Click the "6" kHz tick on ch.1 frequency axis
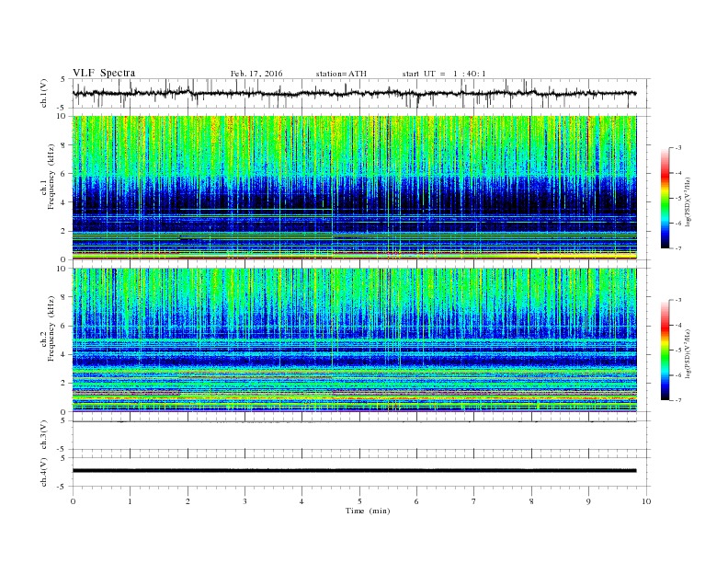This screenshot has width=728, height=563. click(63, 173)
